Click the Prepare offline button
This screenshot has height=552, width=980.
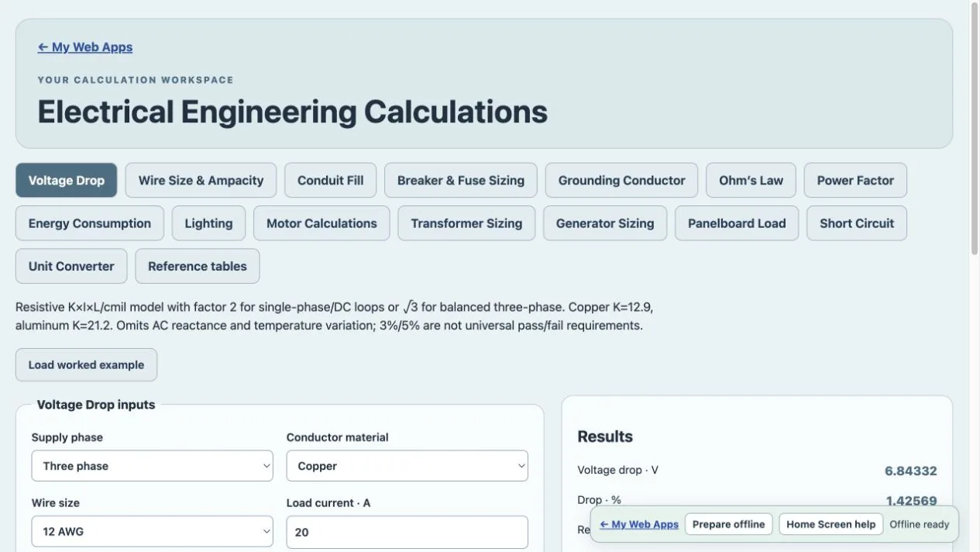coord(728,524)
